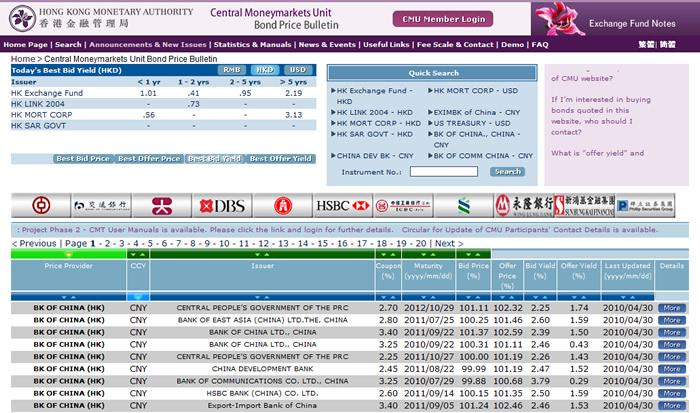
Task: Switch yield table to HKD
Action: (x=264, y=70)
